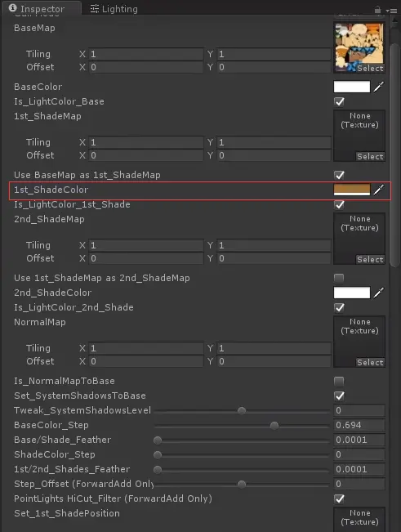Pick BaseColor with the eyedropper icon
This screenshot has width=401, height=532.
pos(379,87)
